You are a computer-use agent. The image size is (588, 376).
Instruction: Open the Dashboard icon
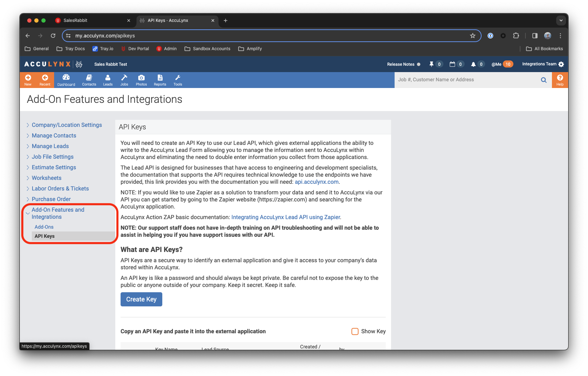pyautogui.click(x=66, y=80)
